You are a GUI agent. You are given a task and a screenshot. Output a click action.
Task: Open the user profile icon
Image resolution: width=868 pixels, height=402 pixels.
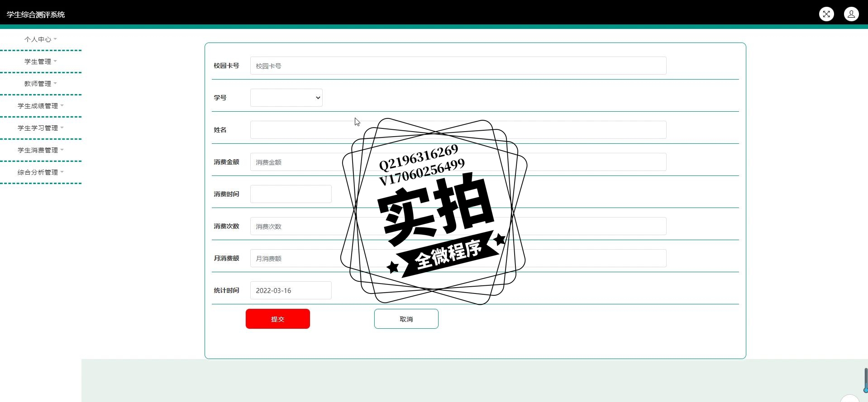pyautogui.click(x=851, y=14)
